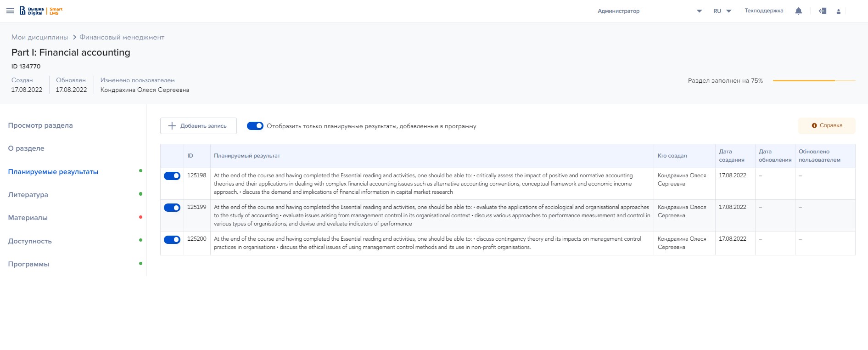Open notifications bell icon
This screenshot has width=868, height=350.
tap(798, 11)
